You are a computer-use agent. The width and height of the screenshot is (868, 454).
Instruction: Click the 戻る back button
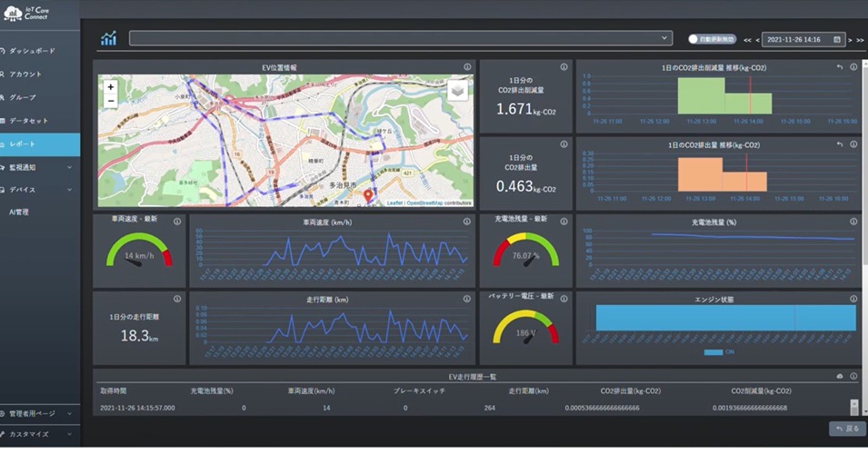[x=847, y=429]
